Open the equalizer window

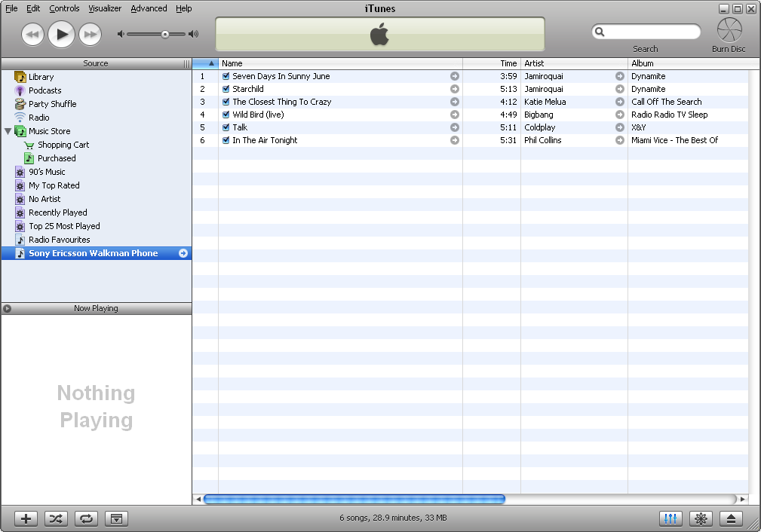click(670, 518)
